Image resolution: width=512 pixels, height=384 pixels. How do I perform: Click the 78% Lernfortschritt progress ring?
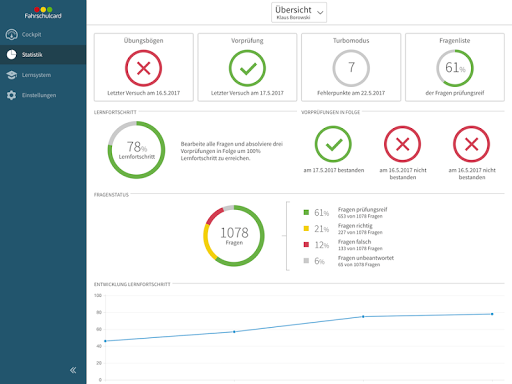coord(136,150)
